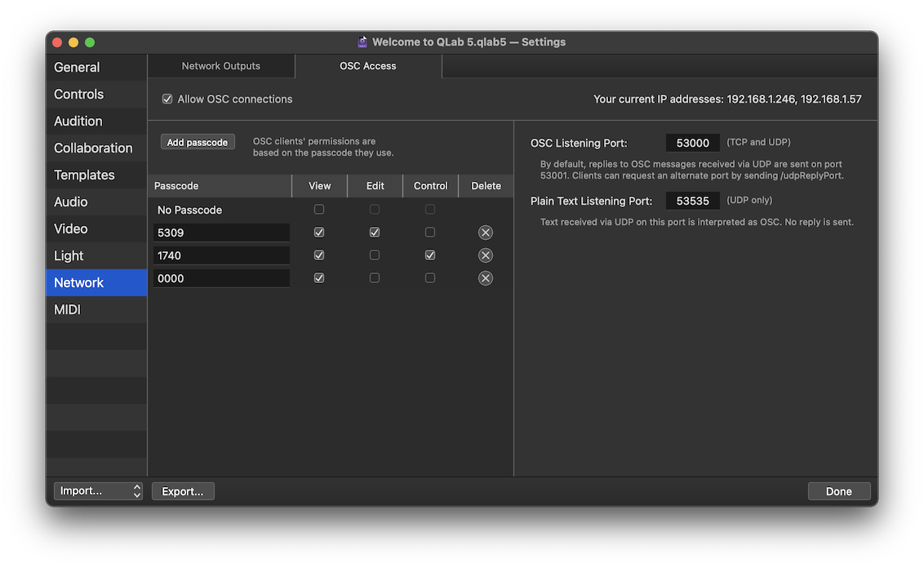The width and height of the screenshot is (924, 567).
Task: Toggle the Allow OSC connections checkbox
Action: click(167, 98)
